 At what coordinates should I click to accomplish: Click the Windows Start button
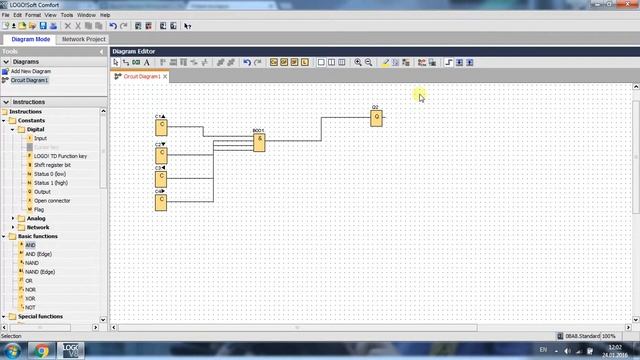[12, 351]
